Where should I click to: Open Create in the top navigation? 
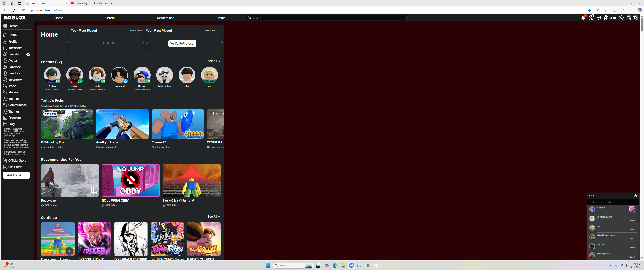[221, 18]
